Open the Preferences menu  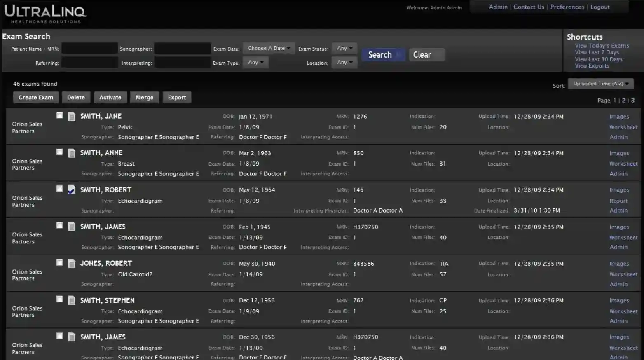(x=567, y=7)
